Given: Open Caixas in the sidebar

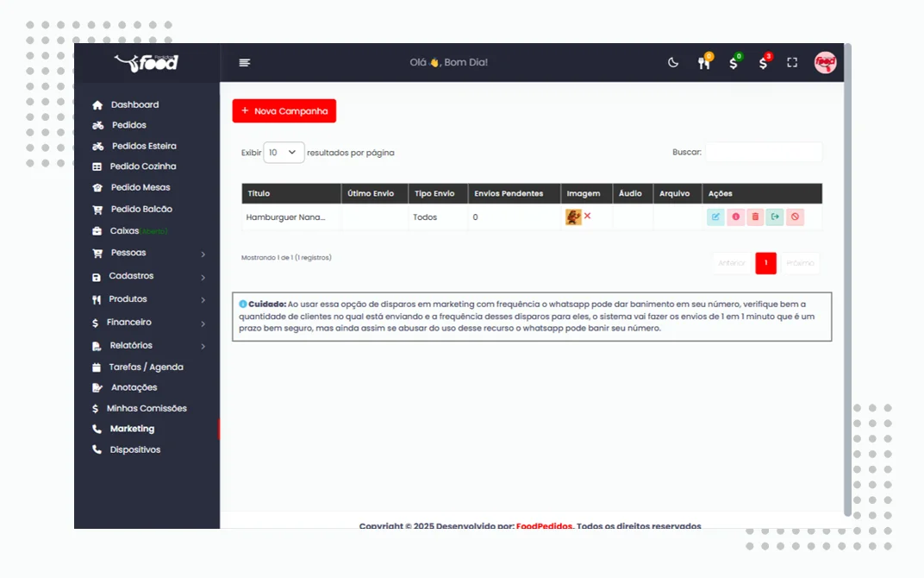Looking at the screenshot, I should [124, 230].
